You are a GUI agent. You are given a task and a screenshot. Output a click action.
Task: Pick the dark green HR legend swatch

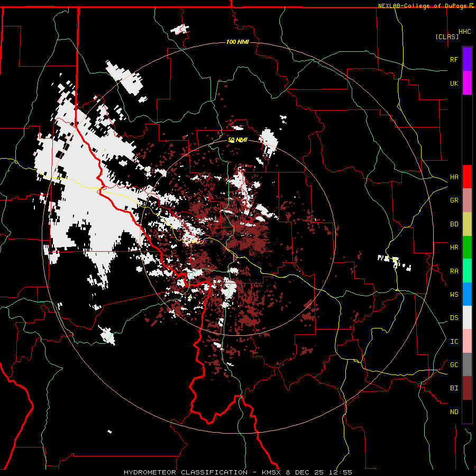[x=467, y=248]
